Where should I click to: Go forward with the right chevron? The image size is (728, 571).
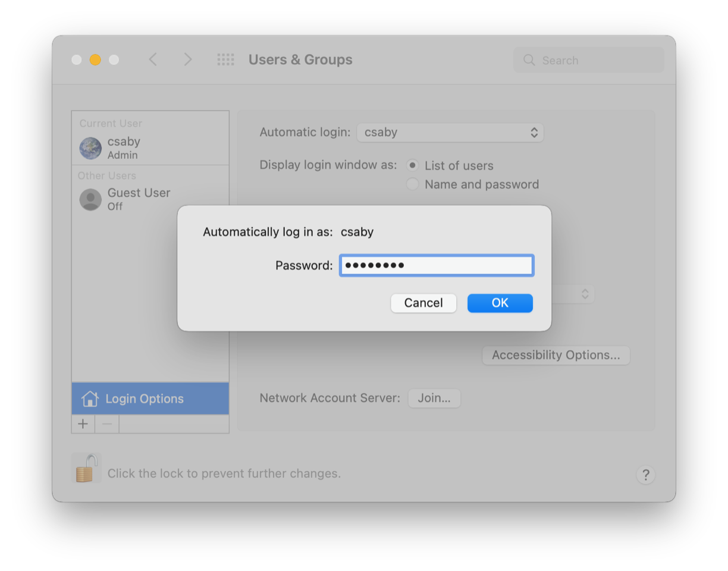click(x=187, y=59)
